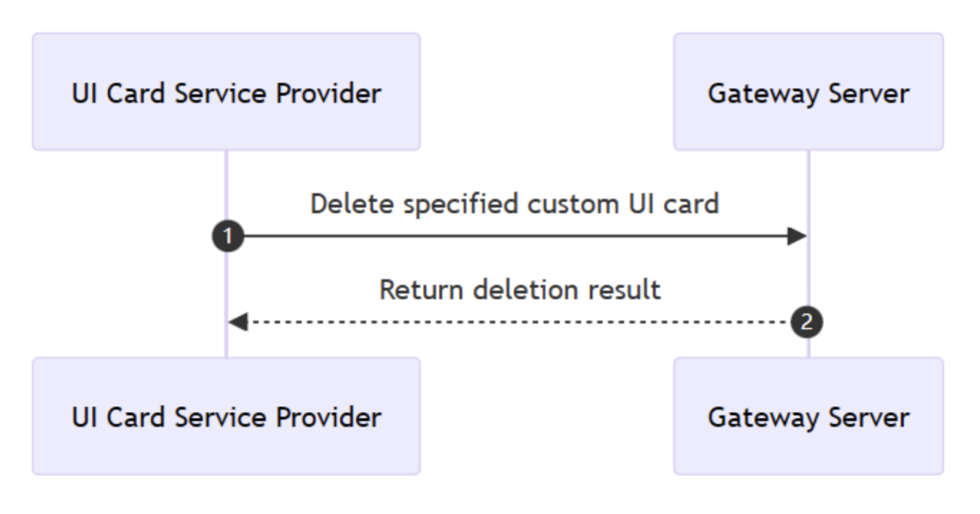
Task: Click the "Delete specified custom UI card" label
Action: pos(514,204)
